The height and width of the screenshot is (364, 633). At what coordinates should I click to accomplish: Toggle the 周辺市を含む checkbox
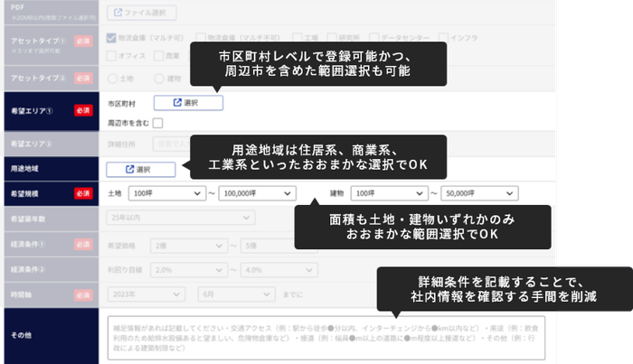tap(158, 123)
